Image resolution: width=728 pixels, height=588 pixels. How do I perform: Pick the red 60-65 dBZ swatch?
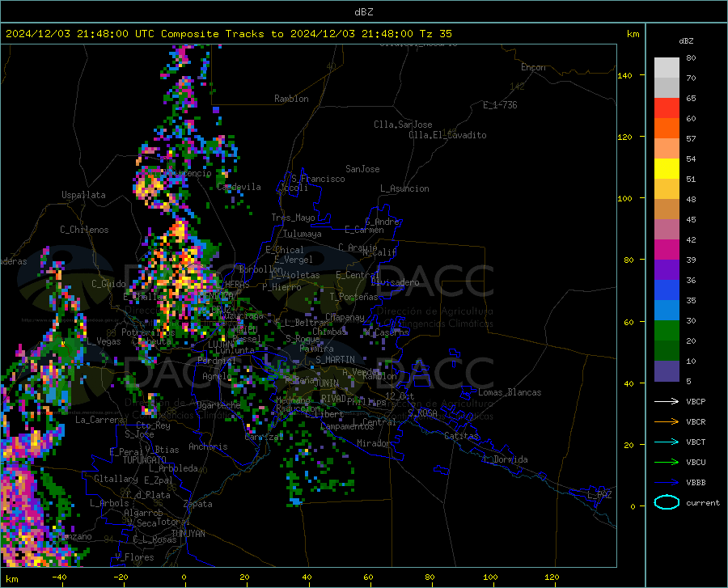coord(667,108)
